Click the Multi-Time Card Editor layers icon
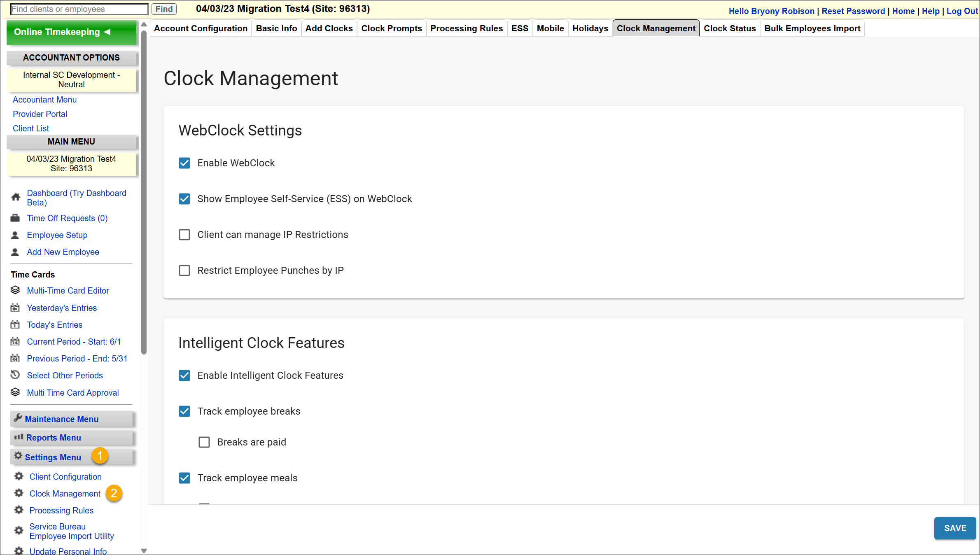 (x=15, y=290)
